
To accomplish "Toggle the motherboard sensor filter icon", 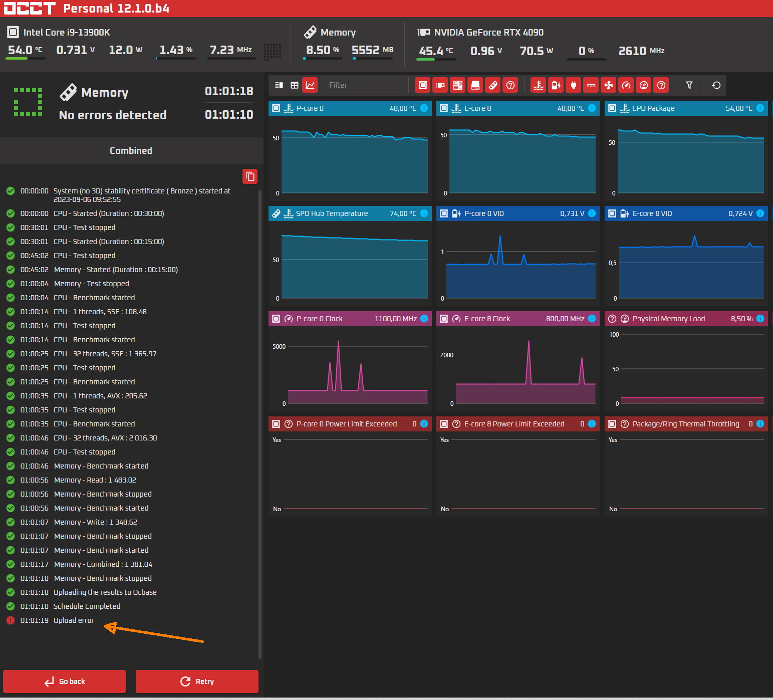I will pos(458,85).
